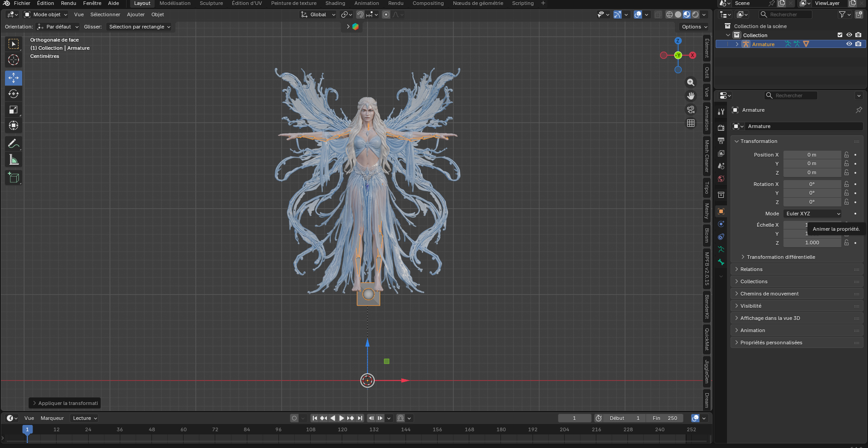This screenshot has width=868, height=448.
Task: Select the Measure tool
Action: point(14,160)
